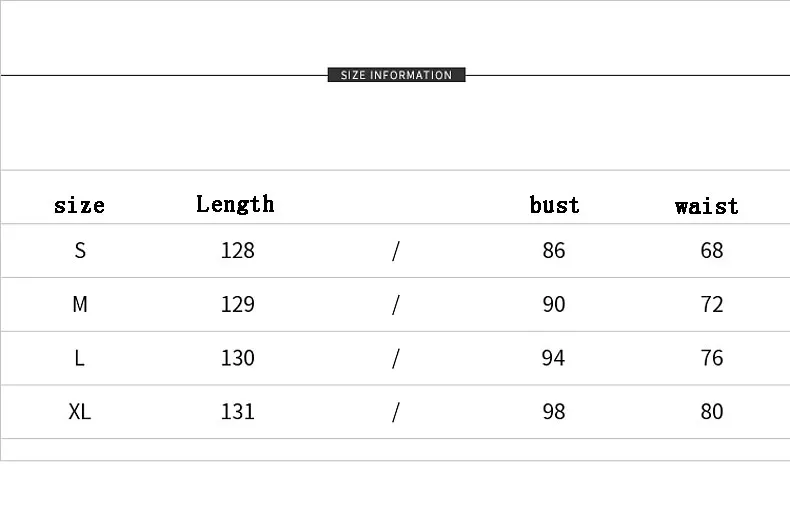Select the size column header
This screenshot has width=790, height=514.
click(80, 205)
